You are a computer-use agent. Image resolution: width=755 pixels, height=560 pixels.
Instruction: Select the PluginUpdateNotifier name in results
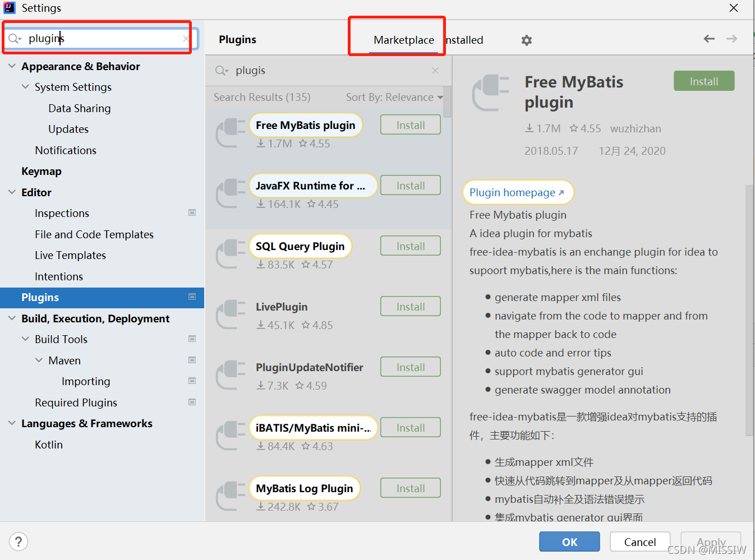point(310,367)
